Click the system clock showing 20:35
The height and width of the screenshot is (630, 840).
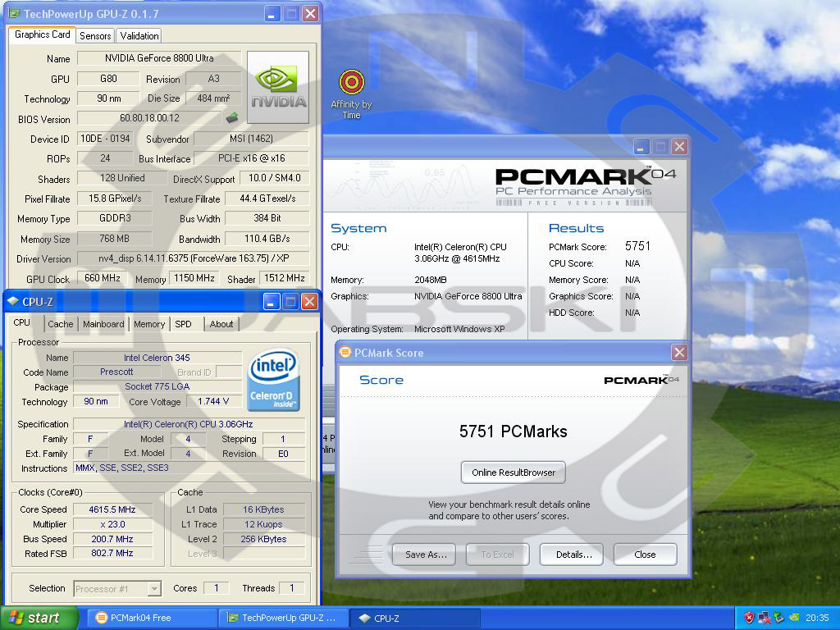[817, 618]
